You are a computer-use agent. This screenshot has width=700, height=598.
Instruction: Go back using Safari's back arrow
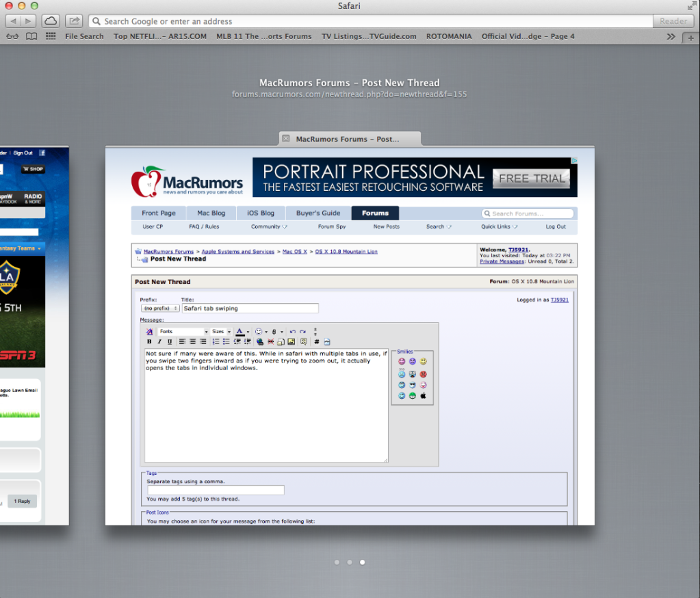tap(13, 21)
